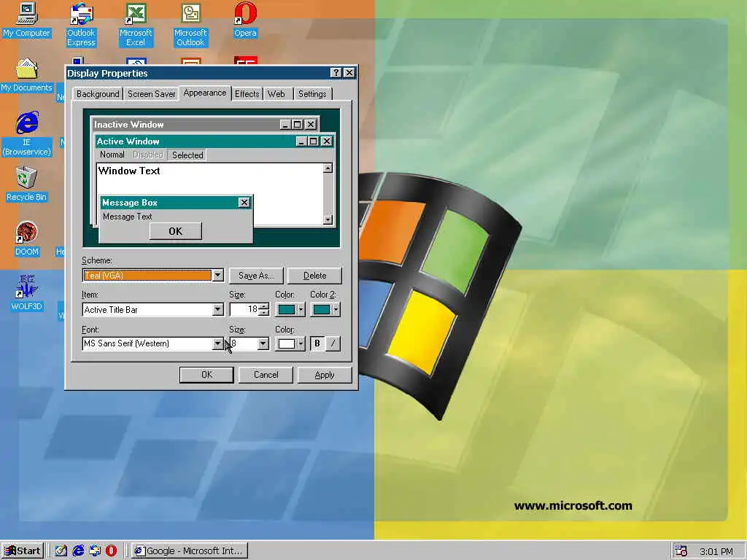Open My Computer desktop icon
Screen dimensions: 747x560
[26, 20]
